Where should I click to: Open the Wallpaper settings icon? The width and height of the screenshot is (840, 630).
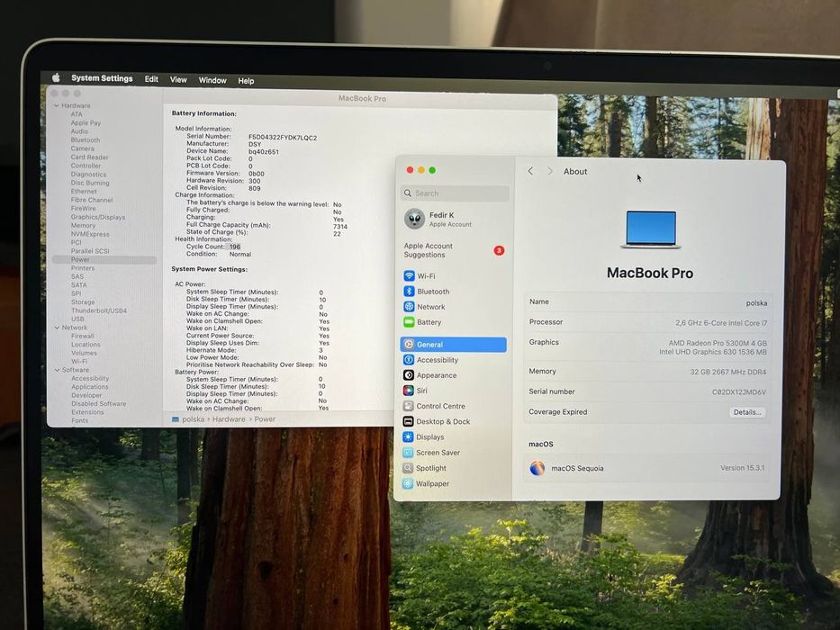tap(408, 483)
